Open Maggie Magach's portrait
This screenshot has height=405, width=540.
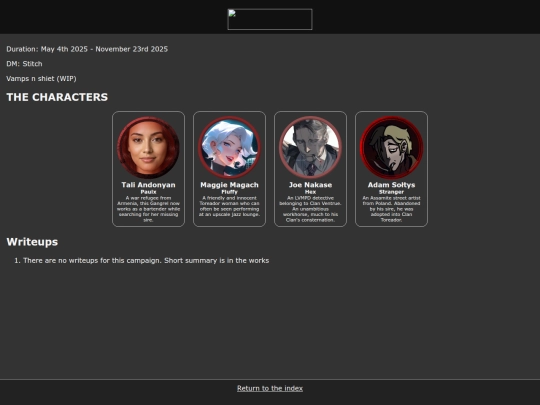tap(229, 147)
